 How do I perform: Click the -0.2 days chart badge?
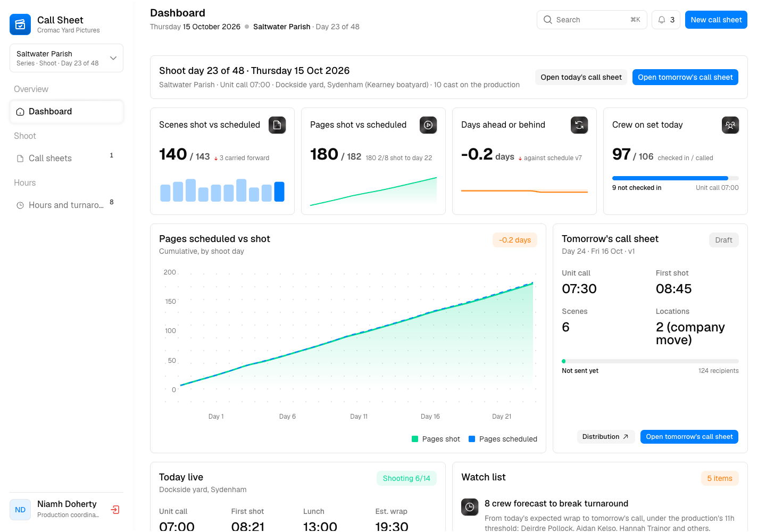[515, 240]
